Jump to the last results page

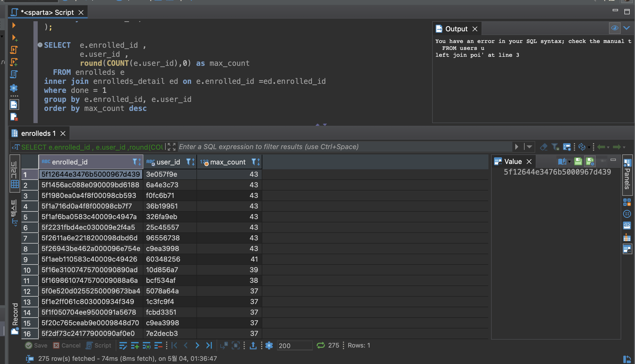209,345
